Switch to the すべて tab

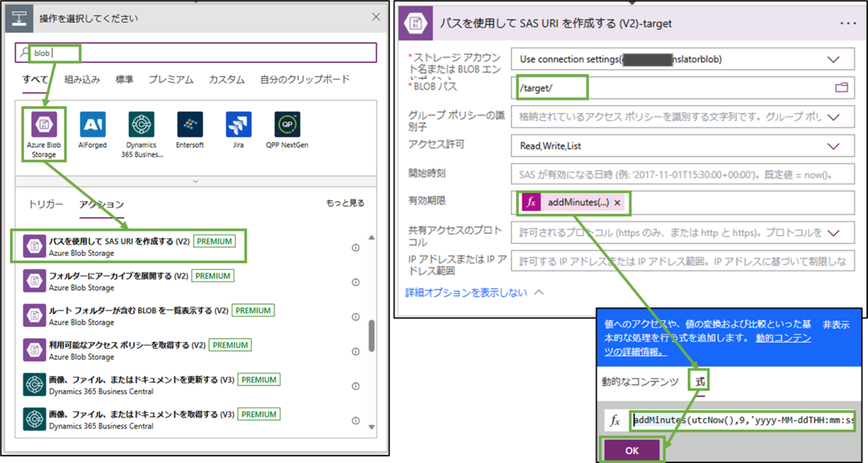pyautogui.click(x=35, y=80)
